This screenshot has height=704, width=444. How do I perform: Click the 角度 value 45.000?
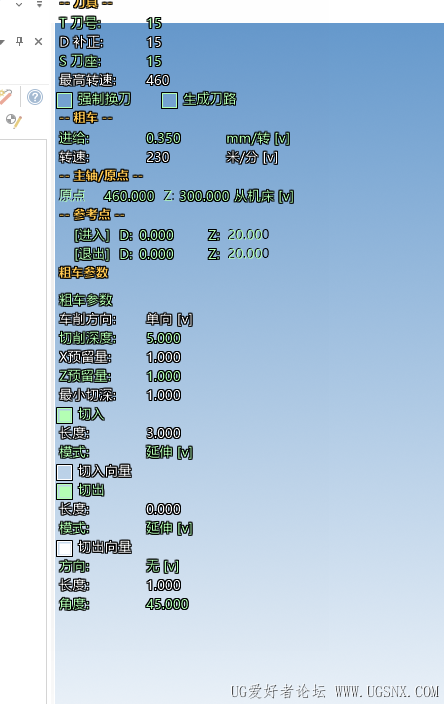(167, 604)
